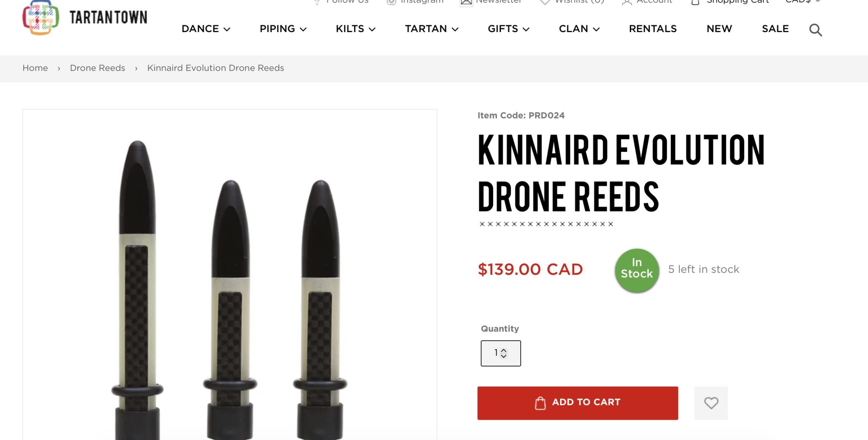Navigate to the SALE section
Image resolution: width=868 pixels, height=440 pixels.
click(775, 29)
